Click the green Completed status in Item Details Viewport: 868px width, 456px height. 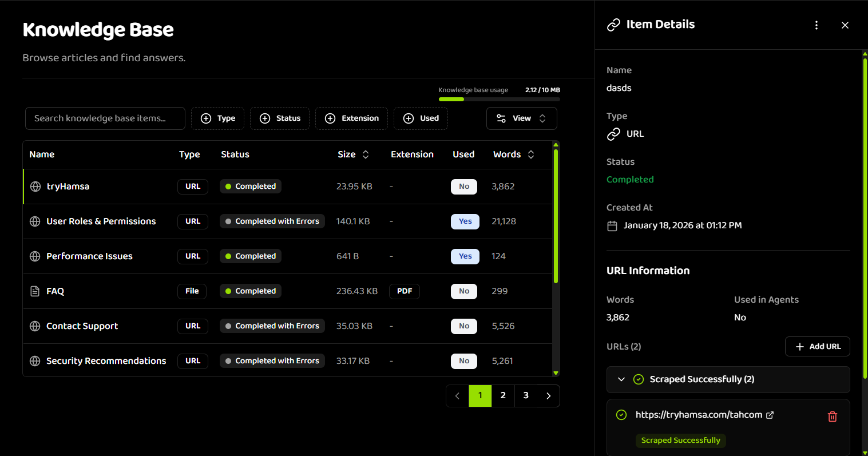click(x=630, y=180)
